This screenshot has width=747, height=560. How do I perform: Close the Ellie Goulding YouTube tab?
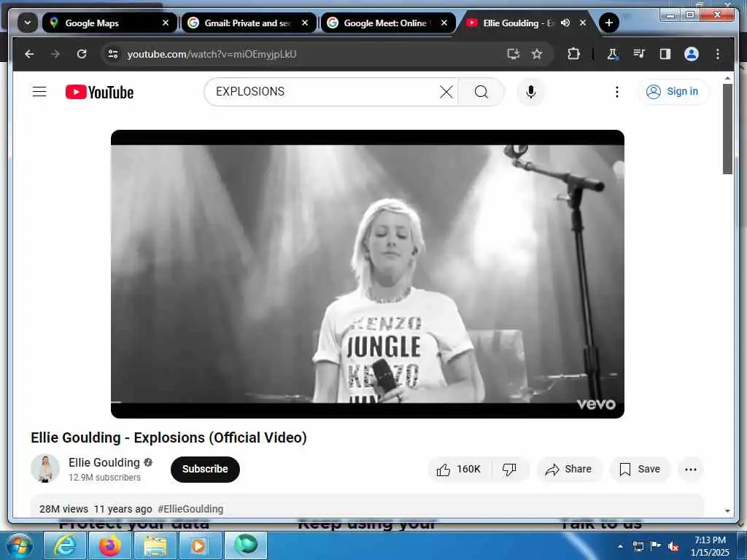pos(583,23)
